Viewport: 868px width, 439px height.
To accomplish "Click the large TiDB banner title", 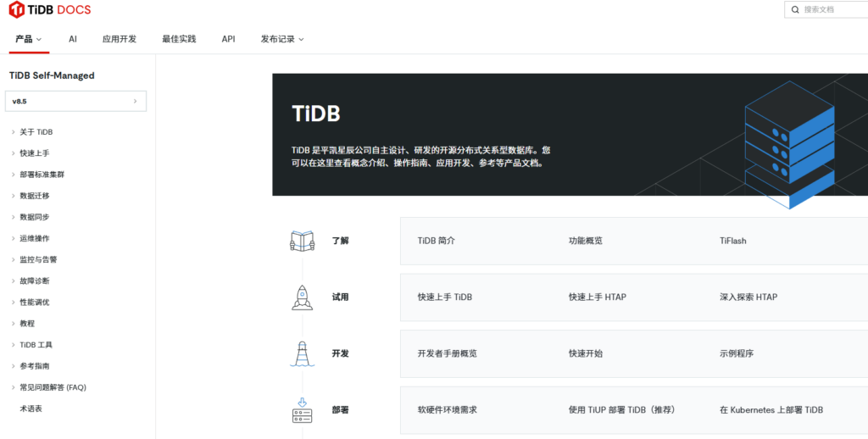I will (x=316, y=114).
